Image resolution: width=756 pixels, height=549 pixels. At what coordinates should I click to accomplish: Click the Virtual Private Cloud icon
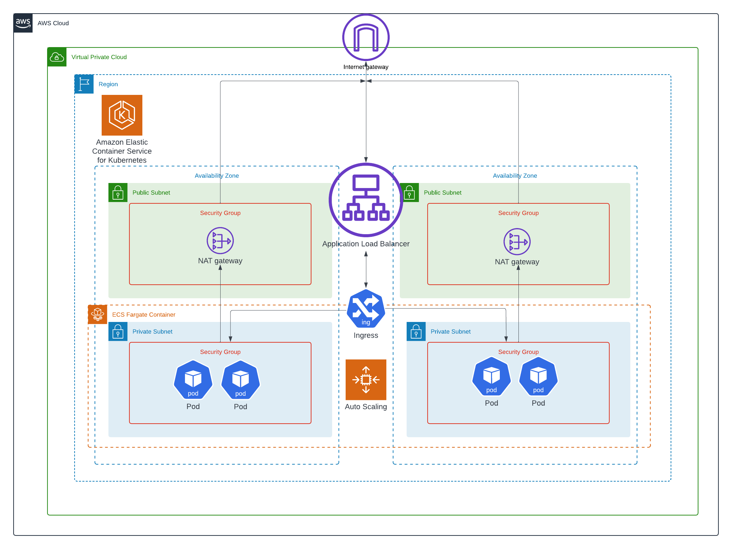coord(57,57)
